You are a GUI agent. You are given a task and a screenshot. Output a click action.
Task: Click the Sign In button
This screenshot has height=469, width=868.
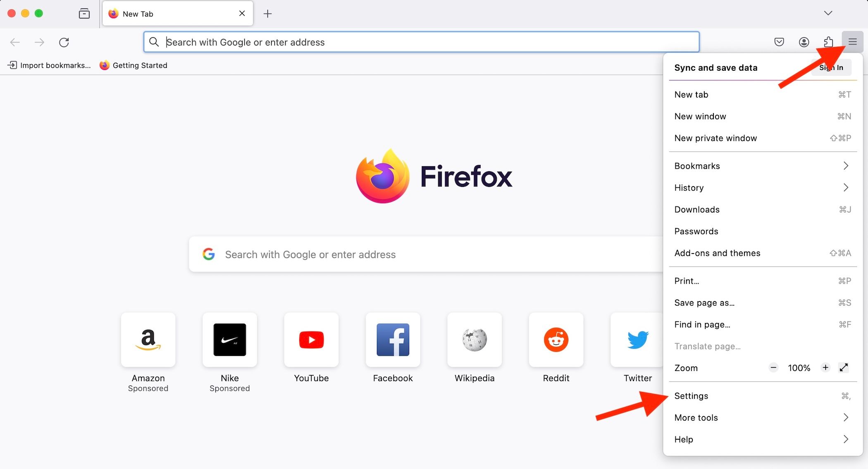pos(831,67)
